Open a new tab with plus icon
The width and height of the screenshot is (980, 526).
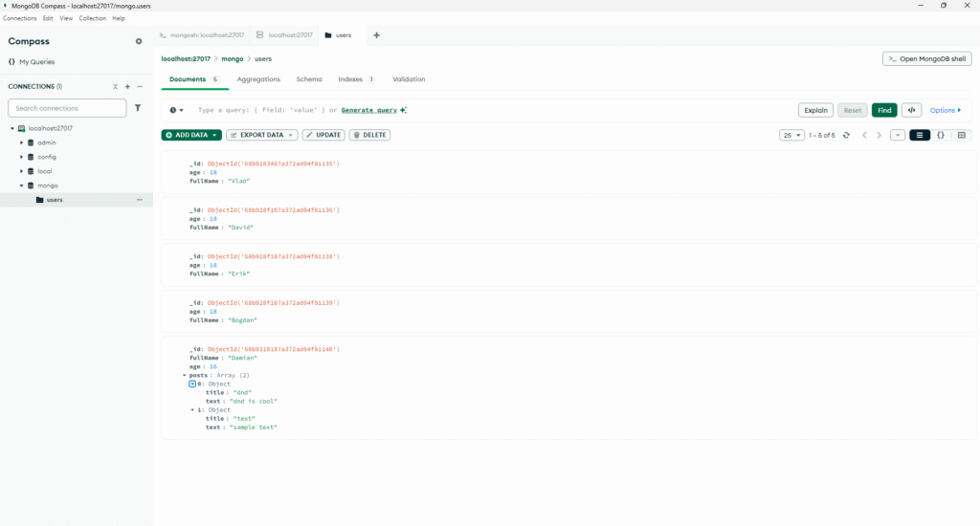[x=376, y=35]
